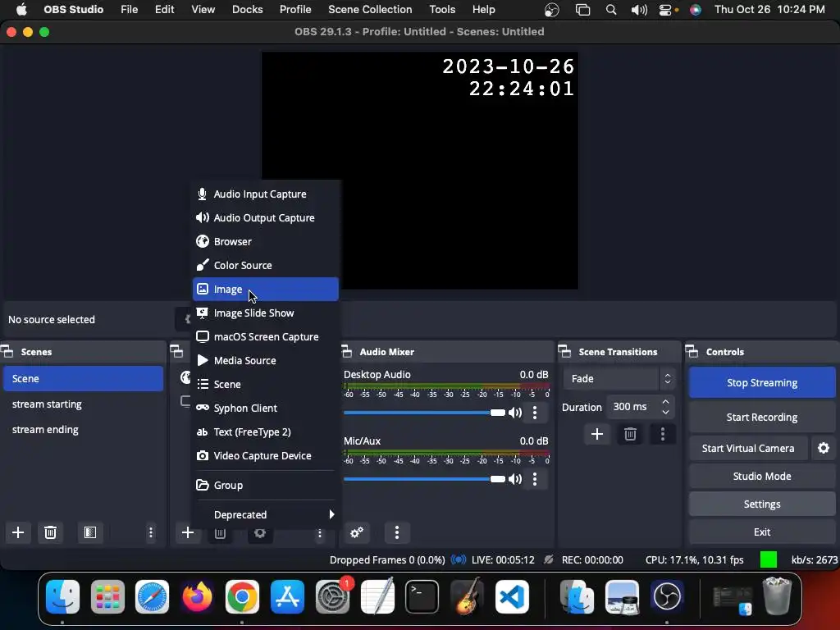Open Google Chrome from the dock
The width and height of the screenshot is (840, 630).
pyautogui.click(x=242, y=596)
